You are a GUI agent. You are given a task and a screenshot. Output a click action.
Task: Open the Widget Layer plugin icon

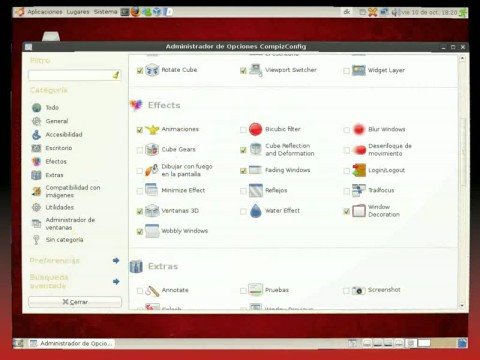pyautogui.click(x=359, y=70)
